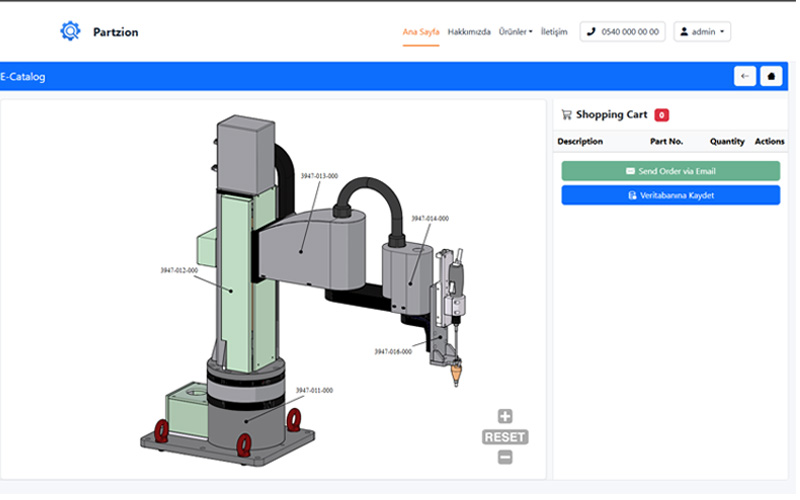Select part label 3947-013-000

[319, 175]
